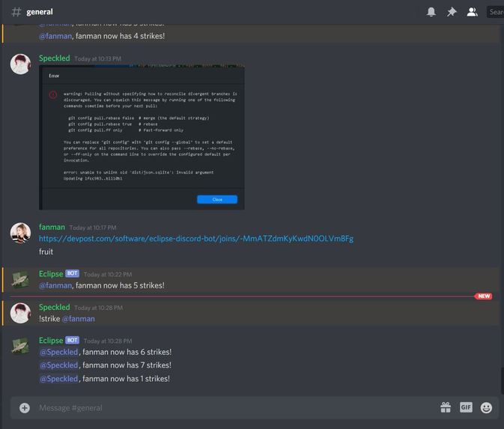Viewport: 504px width, 429px height.
Task: Open Speckled's error screenshot attachment
Action: tap(142, 138)
